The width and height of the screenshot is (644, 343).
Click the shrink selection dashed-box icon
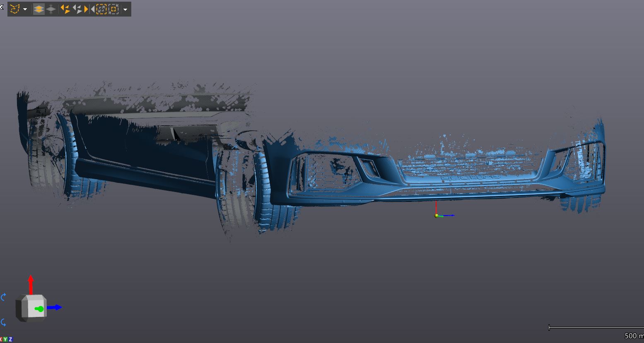coord(113,9)
